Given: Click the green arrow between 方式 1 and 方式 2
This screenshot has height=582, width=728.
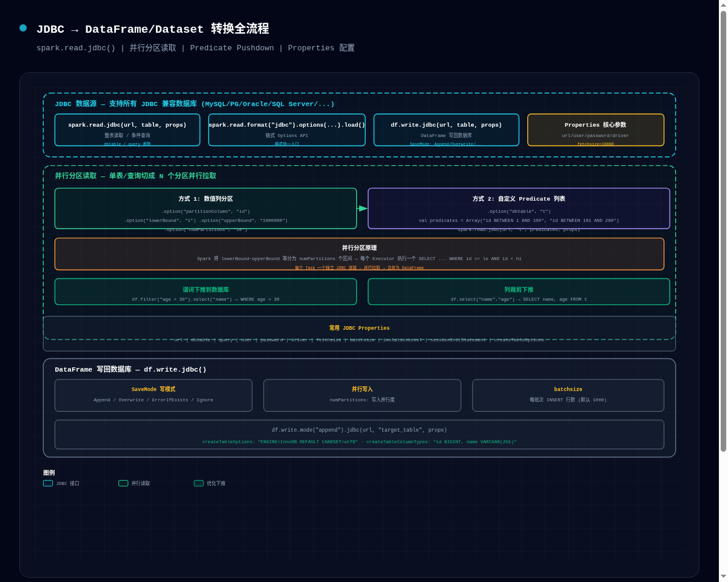Looking at the screenshot, I should pyautogui.click(x=363, y=209).
